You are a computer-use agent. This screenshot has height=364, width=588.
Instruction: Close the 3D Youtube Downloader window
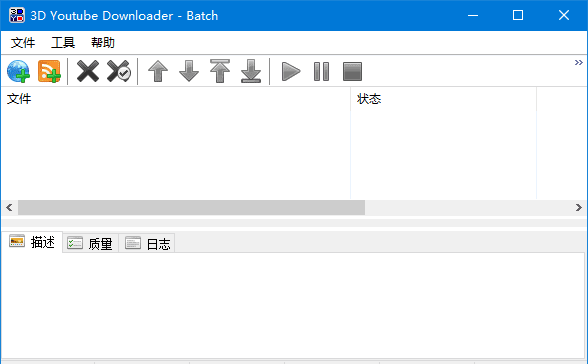(x=564, y=15)
